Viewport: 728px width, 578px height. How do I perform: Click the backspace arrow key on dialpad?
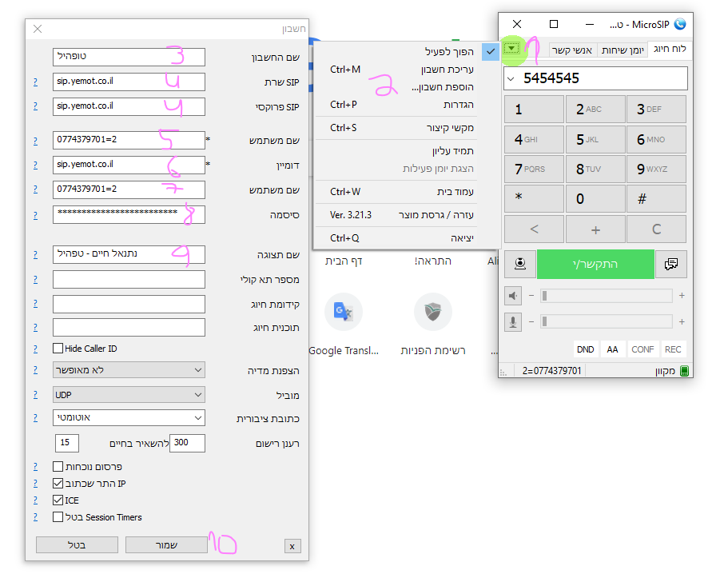click(x=534, y=229)
